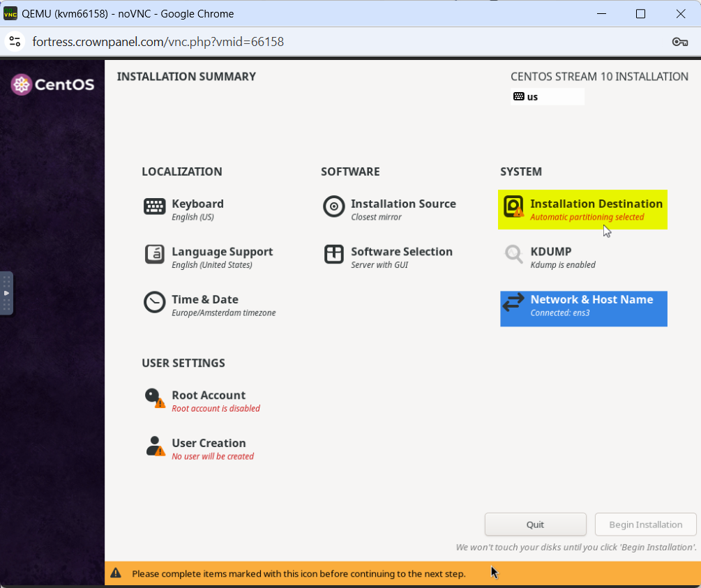Screen dimensions: 701x588
Task: Click the 'Installation Source' label
Action: (x=403, y=204)
